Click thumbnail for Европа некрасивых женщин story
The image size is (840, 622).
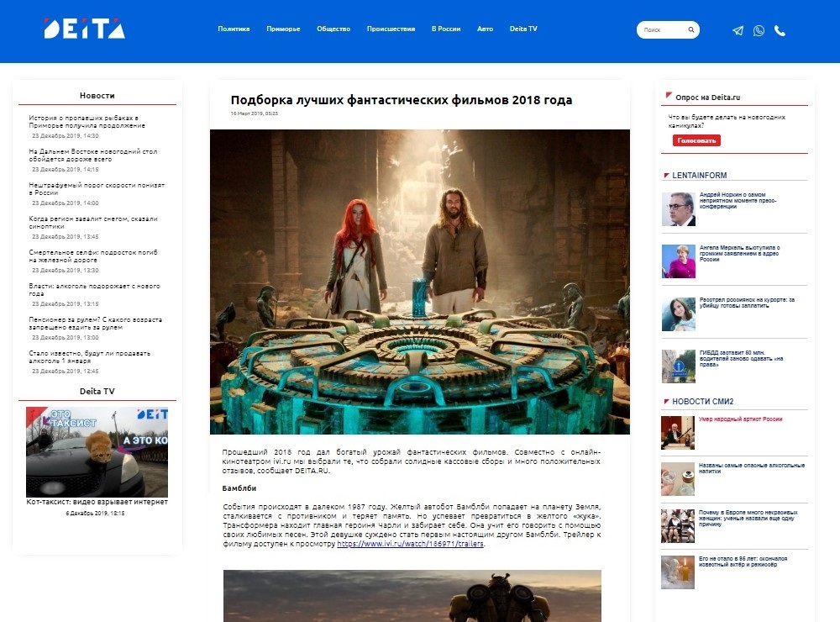coord(678,526)
